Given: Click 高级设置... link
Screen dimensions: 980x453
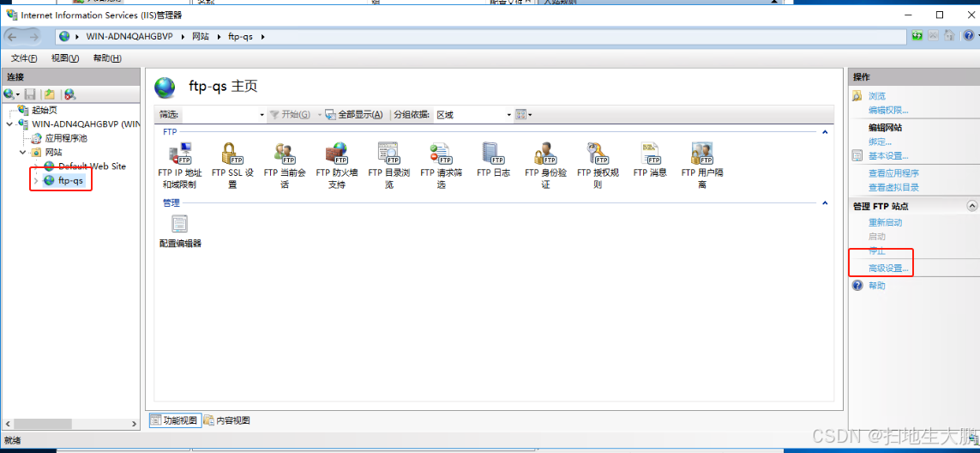Looking at the screenshot, I should tap(888, 269).
